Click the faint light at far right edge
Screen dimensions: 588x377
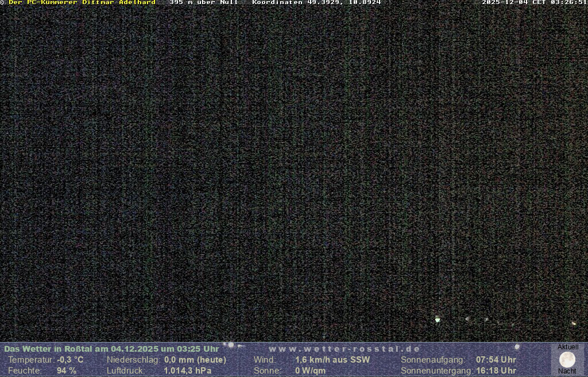tap(573, 324)
